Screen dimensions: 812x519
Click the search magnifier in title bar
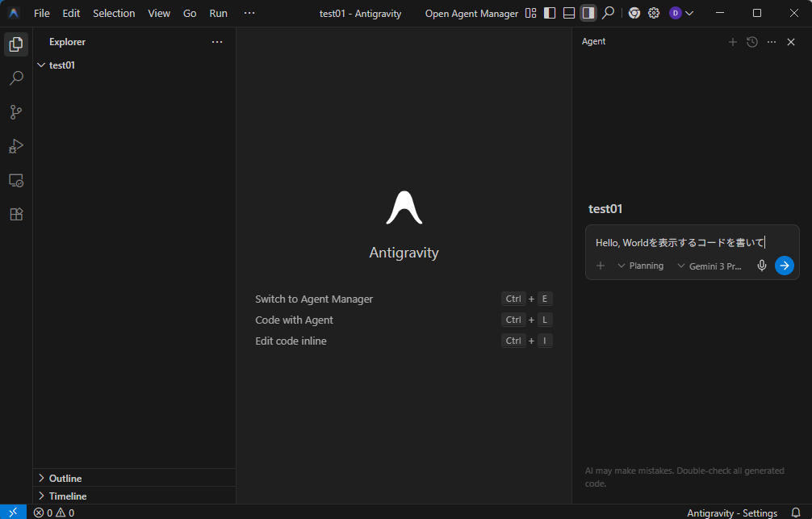[609, 13]
